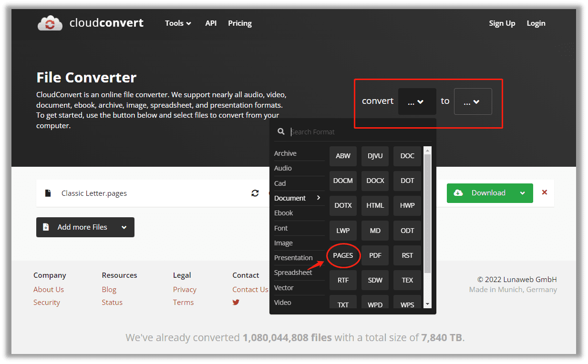The height and width of the screenshot is (364, 588).
Task: Open the target format dropdown after to
Action: [473, 101]
